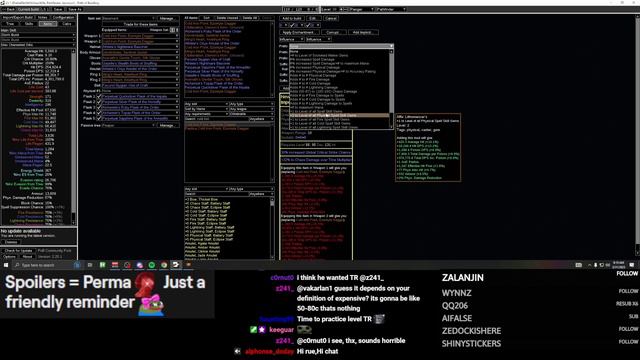
Task: Toggle first socket link checkbox
Action: pos(292,25)
